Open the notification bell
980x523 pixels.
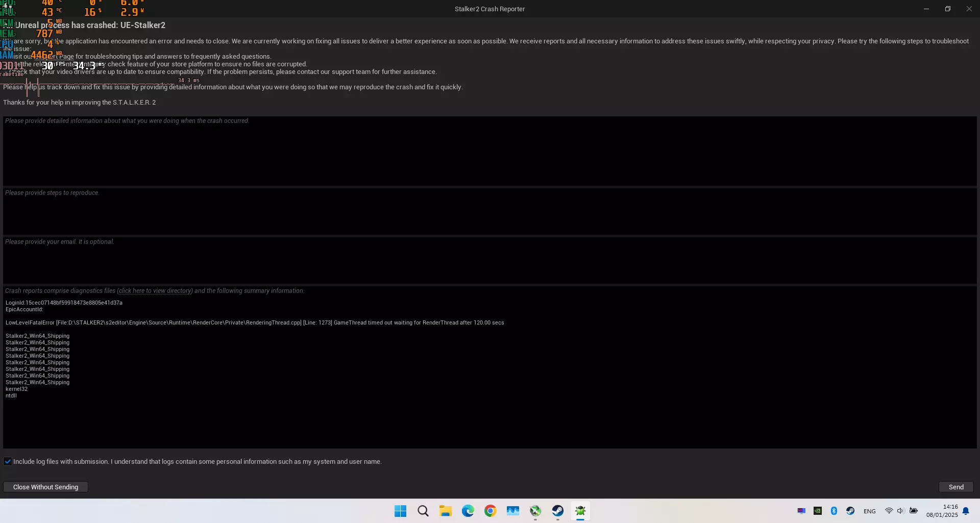(x=966, y=511)
